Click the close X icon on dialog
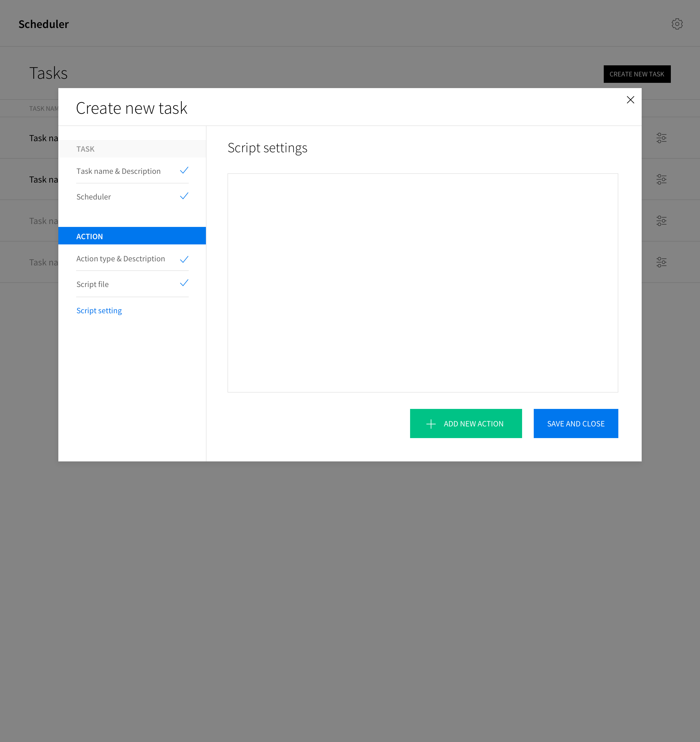700x742 pixels. pos(630,101)
